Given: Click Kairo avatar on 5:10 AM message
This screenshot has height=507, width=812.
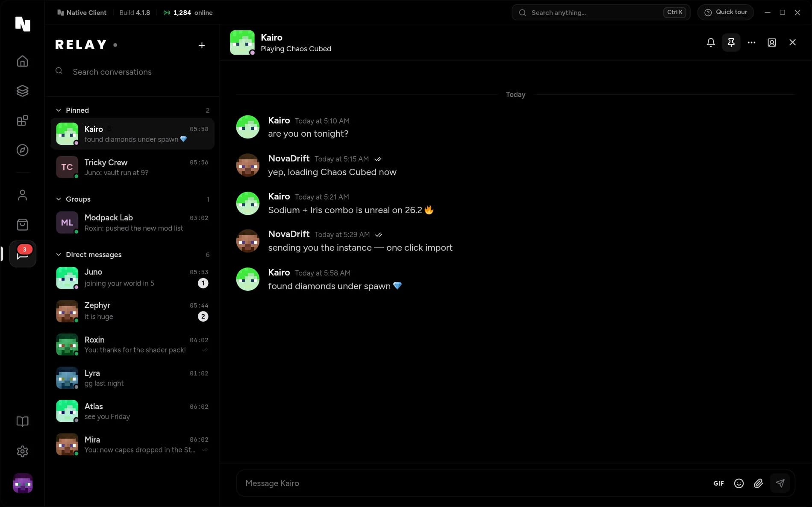Looking at the screenshot, I should click(248, 127).
